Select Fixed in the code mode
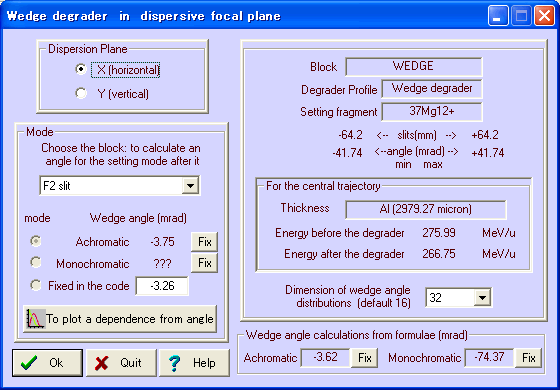The width and height of the screenshot is (560, 390). click(x=36, y=285)
